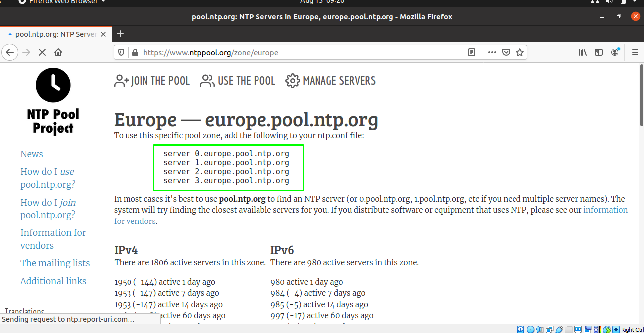644x333 pixels.
Task: Open 'Information for vendors' sidebar link
Action: [x=53, y=239]
